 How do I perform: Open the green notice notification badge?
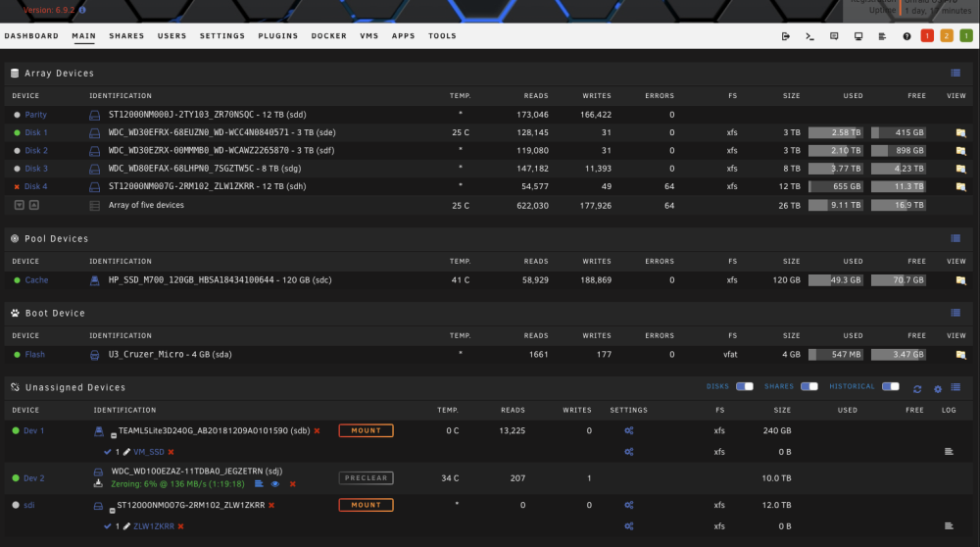[965, 35]
